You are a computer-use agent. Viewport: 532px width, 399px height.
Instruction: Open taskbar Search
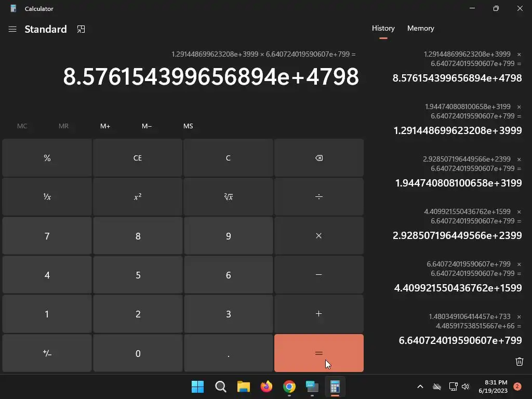tap(220, 387)
